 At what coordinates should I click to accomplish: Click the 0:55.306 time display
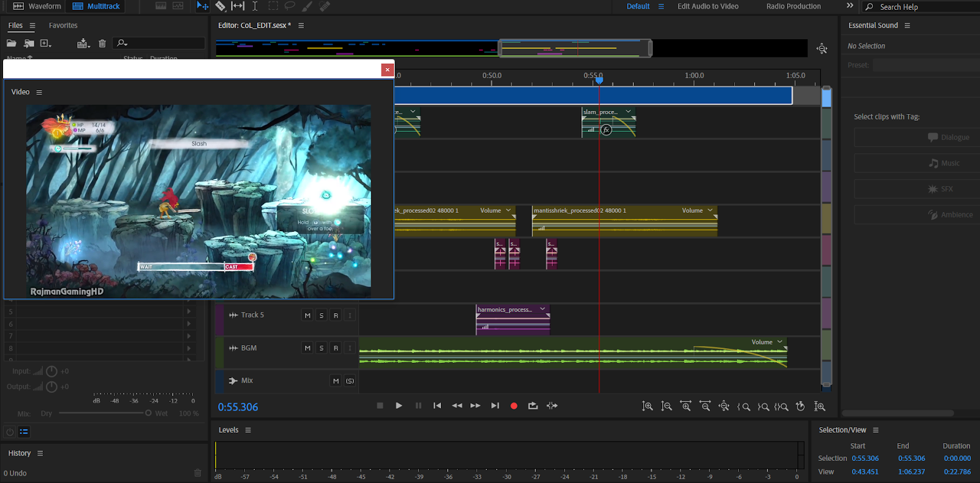pos(238,407)
